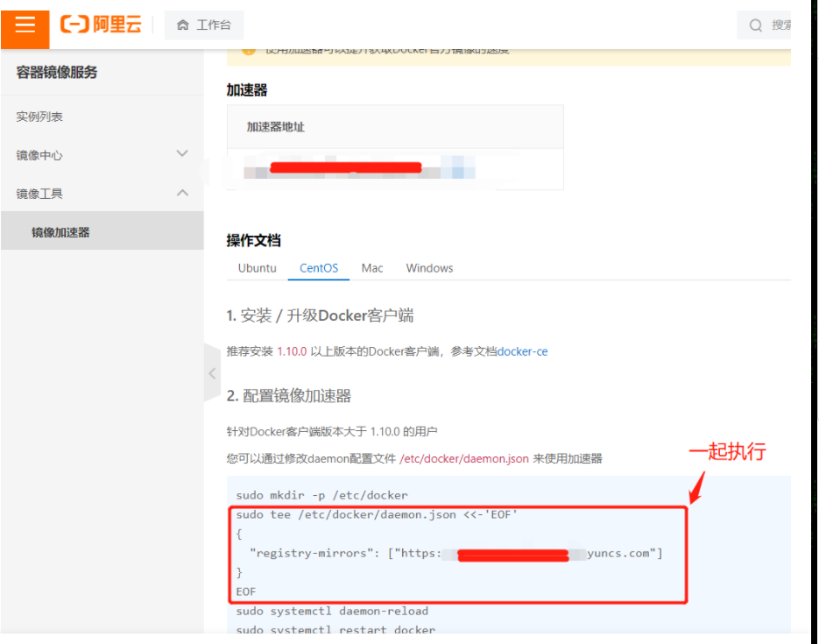
Task: Click the '1. 安装 / 升级Docker客户端' heading
Action: (320, 315)
